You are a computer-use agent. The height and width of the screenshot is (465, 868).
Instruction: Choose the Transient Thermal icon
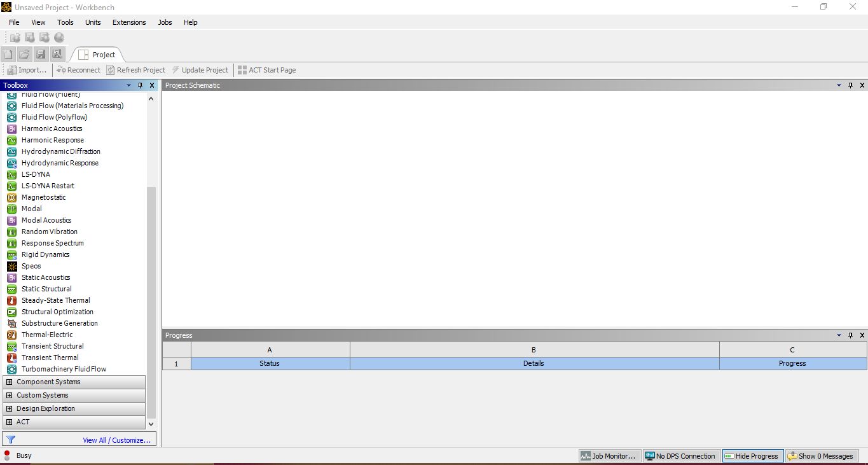[x=11, y=357]
